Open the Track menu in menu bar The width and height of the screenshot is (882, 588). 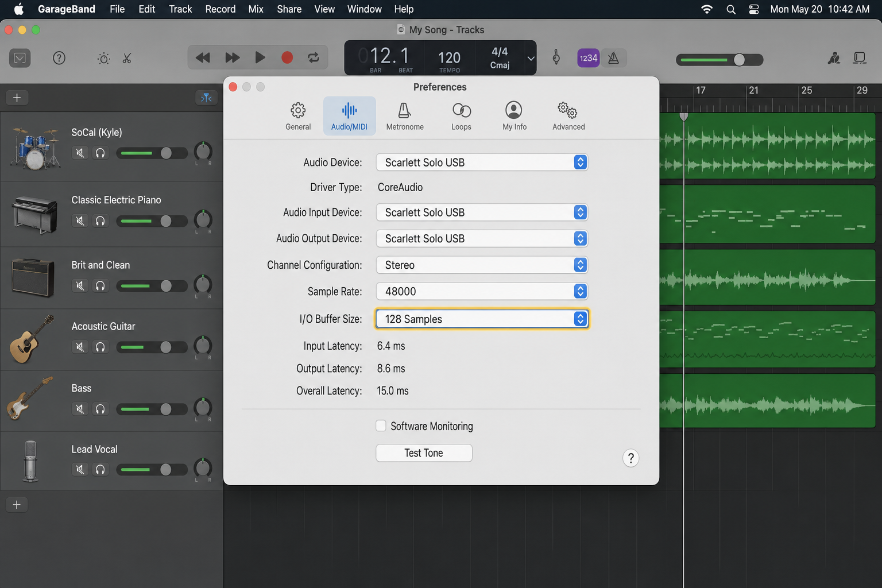click(x=180, y=9)
